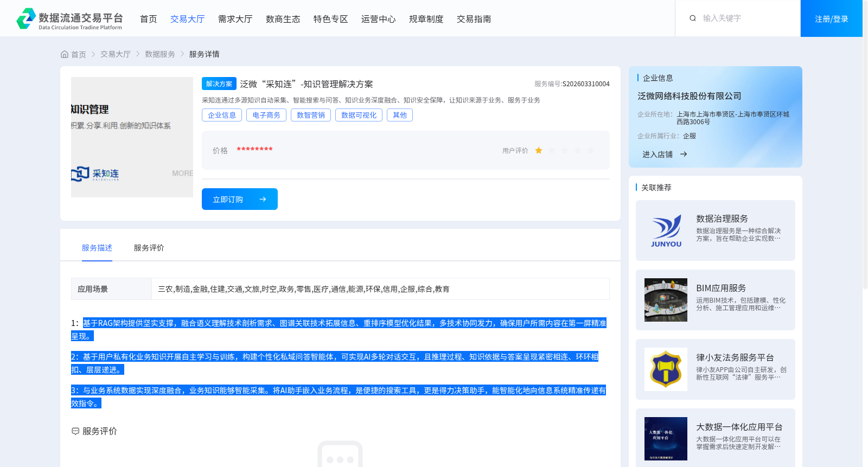The image size is (868, 467).
Task: Open the 律小友 badge thumbnail
Action: (666, 369)
